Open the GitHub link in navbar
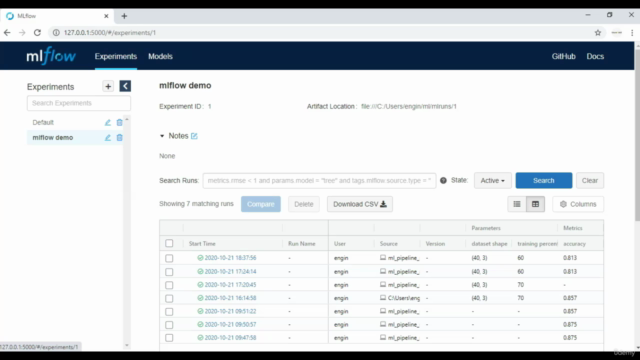Screen dimensions: 640x360 (x=564, y=56)
